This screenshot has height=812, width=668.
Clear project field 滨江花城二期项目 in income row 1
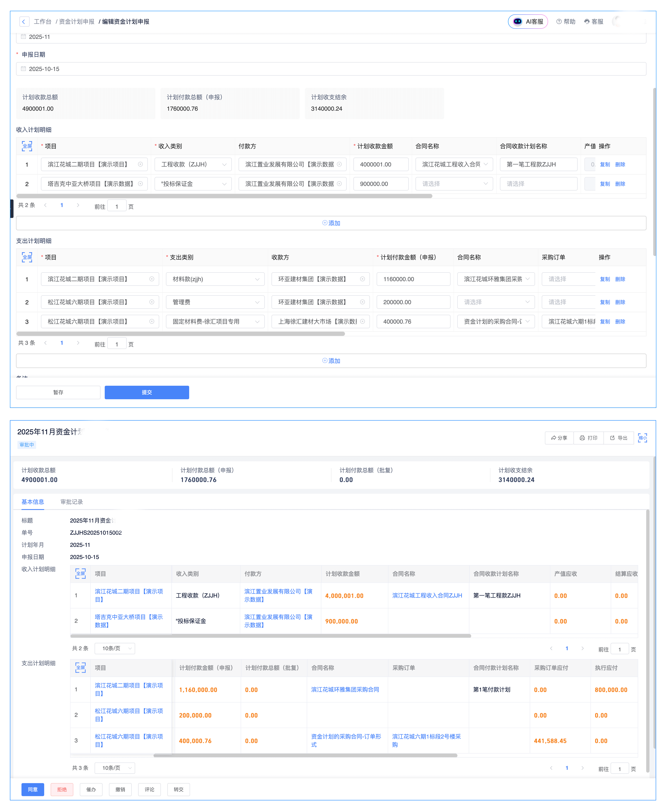(140, 164)
